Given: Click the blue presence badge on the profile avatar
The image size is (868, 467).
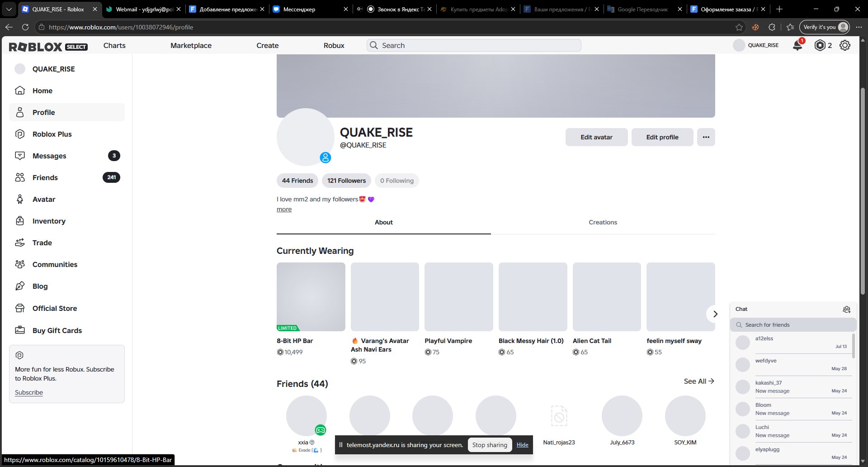Looking at the screenshot, I should pyautogui.click(x=325, y=157).
